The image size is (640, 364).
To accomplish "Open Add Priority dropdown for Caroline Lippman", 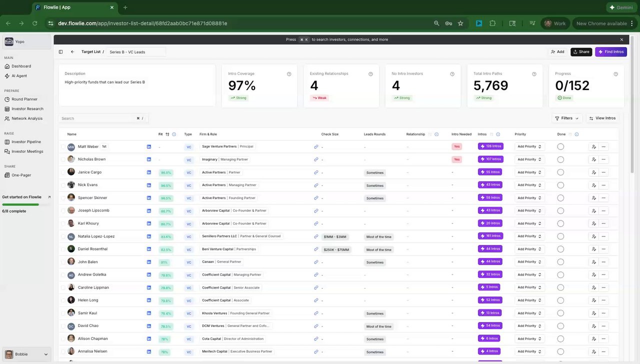I will 529,287.
